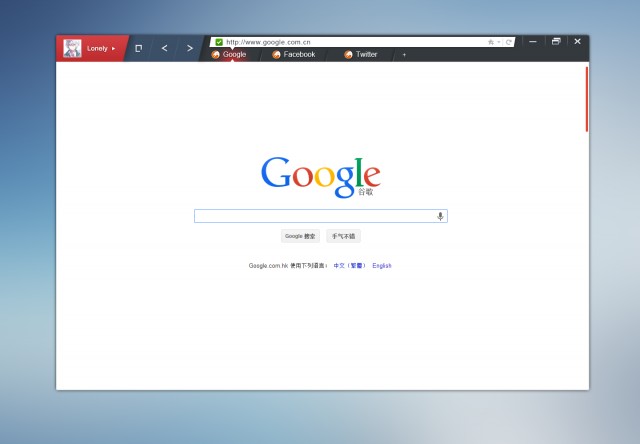Switch to the Twitter tab

[x=361, y=54]
